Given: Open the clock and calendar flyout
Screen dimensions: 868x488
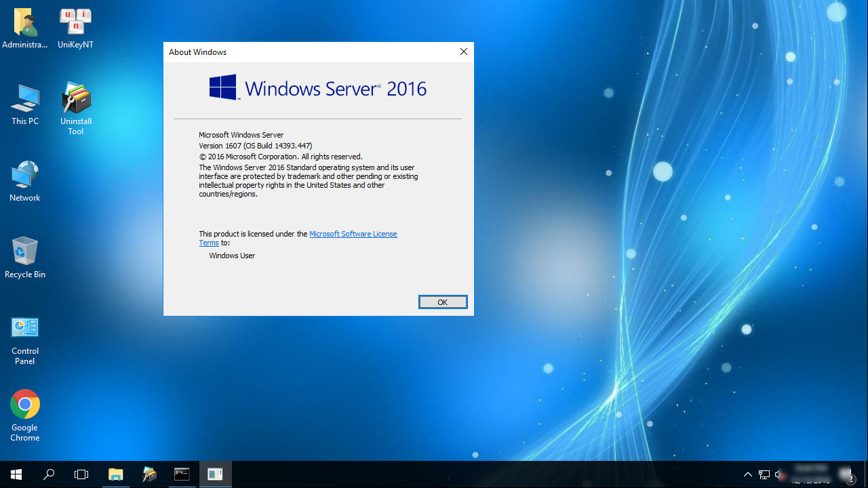Looking at the screenshot, I should (810, 474).
